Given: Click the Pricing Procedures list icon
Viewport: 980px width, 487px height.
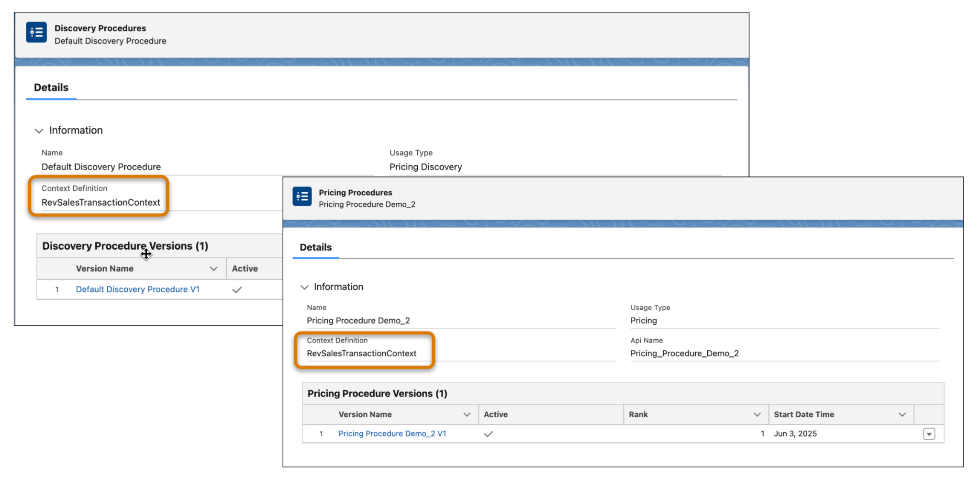Looking at the screenshot, I should coord(302,197).
